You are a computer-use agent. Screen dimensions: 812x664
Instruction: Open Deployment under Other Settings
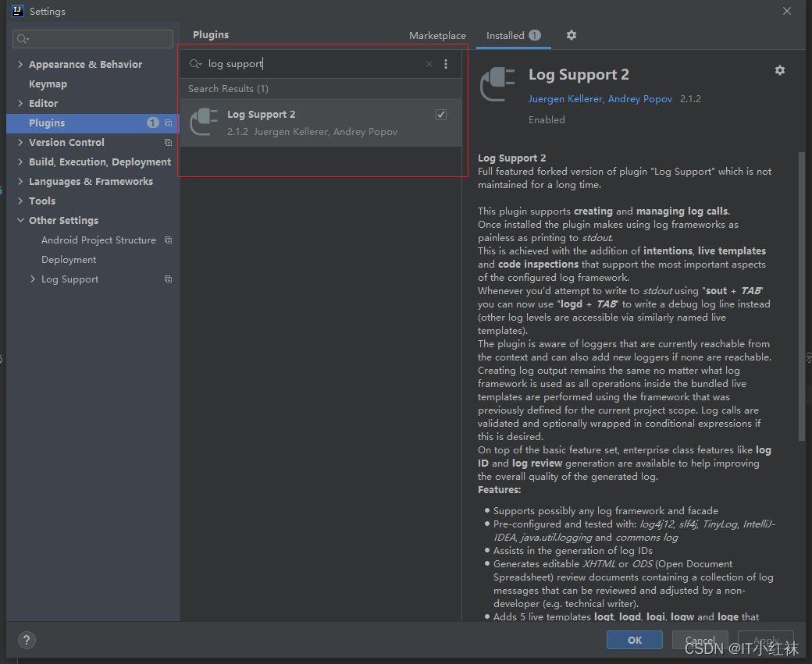69,260
